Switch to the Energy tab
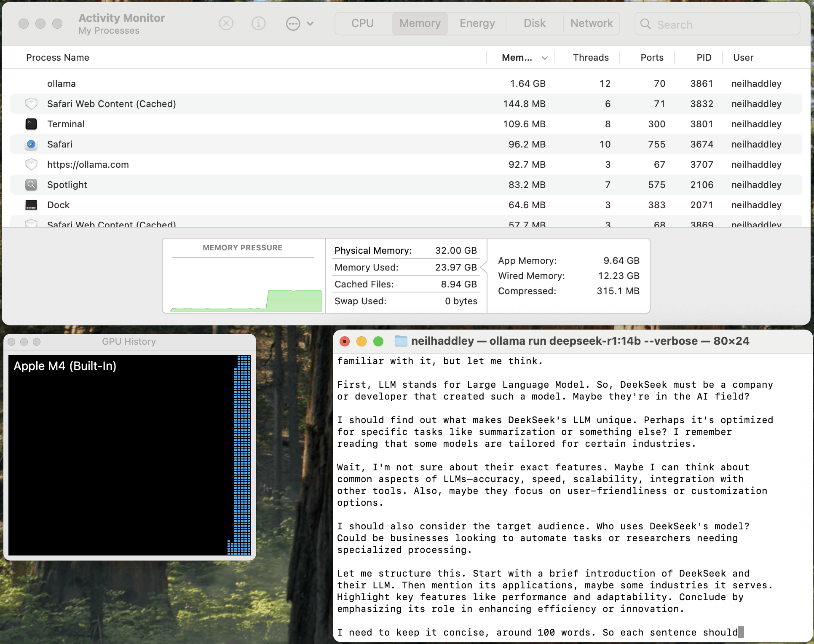814x644 pixels. point(477,23)
